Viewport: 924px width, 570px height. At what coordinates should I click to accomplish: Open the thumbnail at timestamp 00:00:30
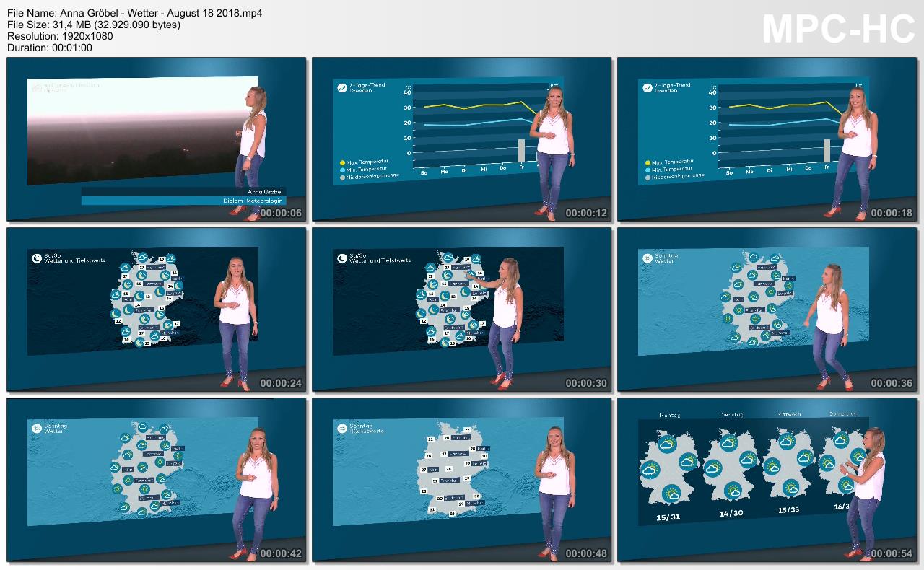[x=462, y=310]
